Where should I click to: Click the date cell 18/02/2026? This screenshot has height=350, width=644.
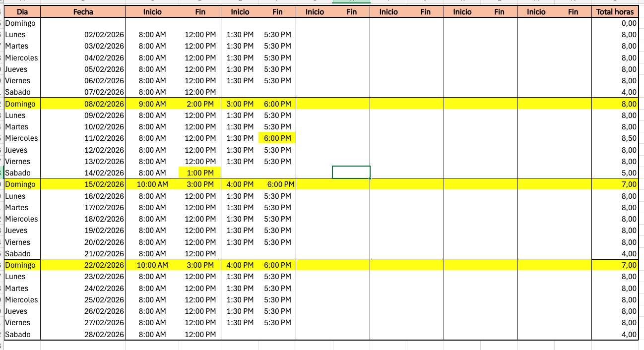83,219
